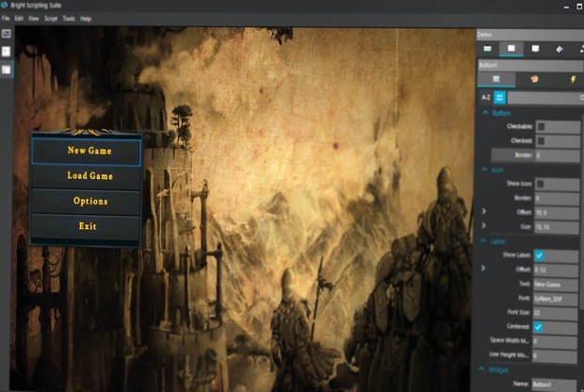Click the Widget Name field Button1
The height and width of the screenshot is (392, 584).
tap(554, 384)
